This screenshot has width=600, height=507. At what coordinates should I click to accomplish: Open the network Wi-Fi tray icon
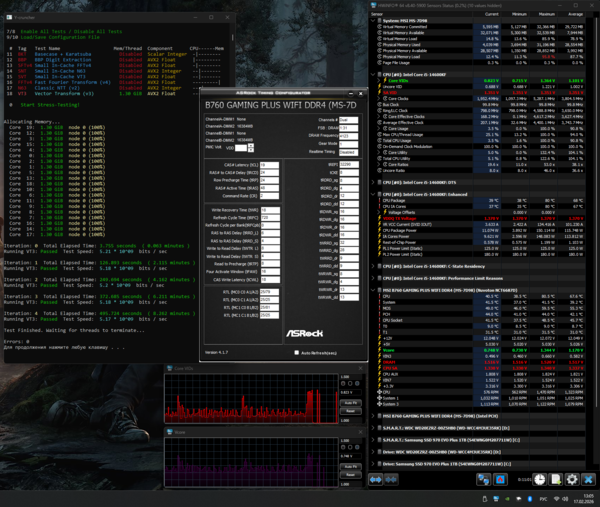557,499
